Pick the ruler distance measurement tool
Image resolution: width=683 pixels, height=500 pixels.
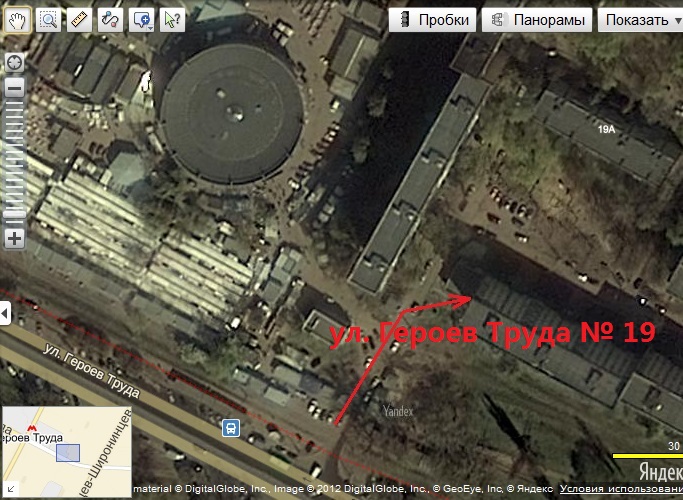coord(79,18)
